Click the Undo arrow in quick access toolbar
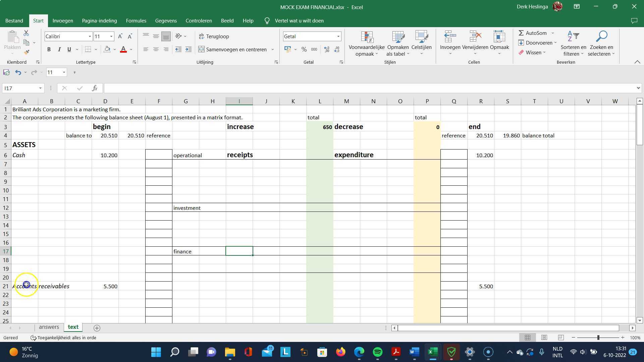Viewport: 644px width, 362px height. [x=18, y=72]
